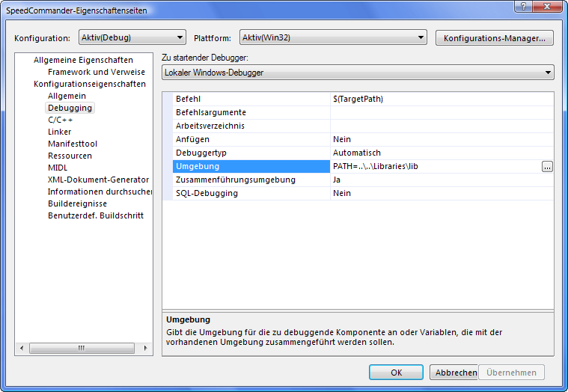Confirm with the OK button

[x=396, y=372]
